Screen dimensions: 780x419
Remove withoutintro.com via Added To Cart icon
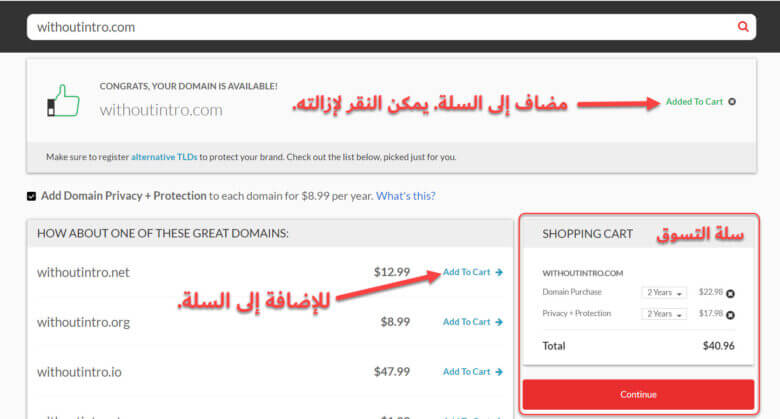(732, 102)
